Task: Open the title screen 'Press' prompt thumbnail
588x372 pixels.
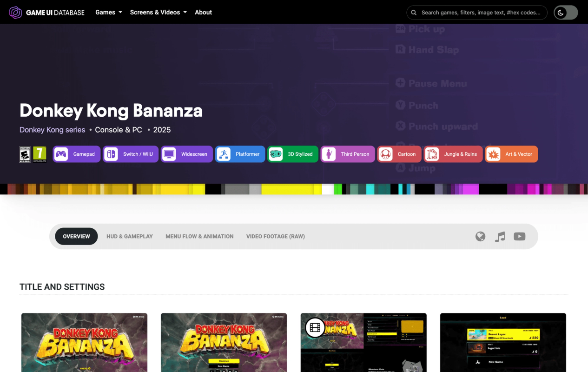Action: point(84,343)
